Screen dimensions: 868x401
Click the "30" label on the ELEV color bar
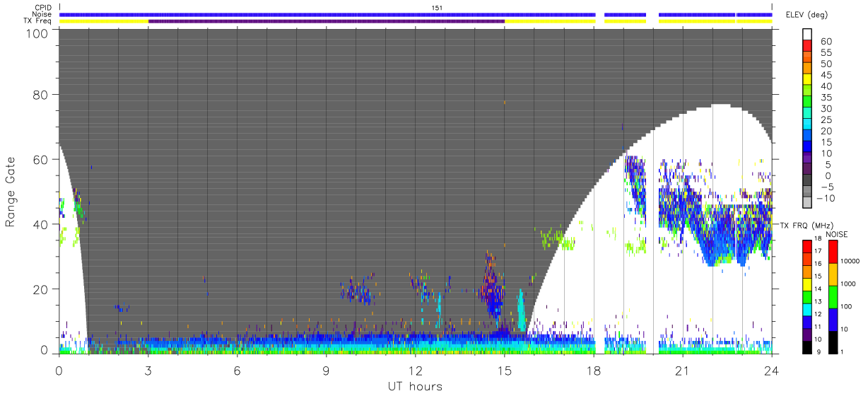point(826,108)
